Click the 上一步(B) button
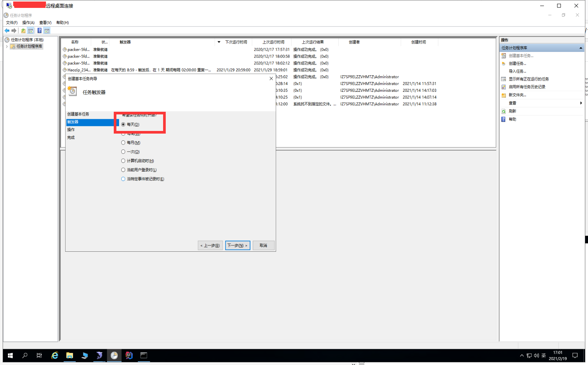The image size is (588, 365). pyautogui.click(x=210, y=245)
